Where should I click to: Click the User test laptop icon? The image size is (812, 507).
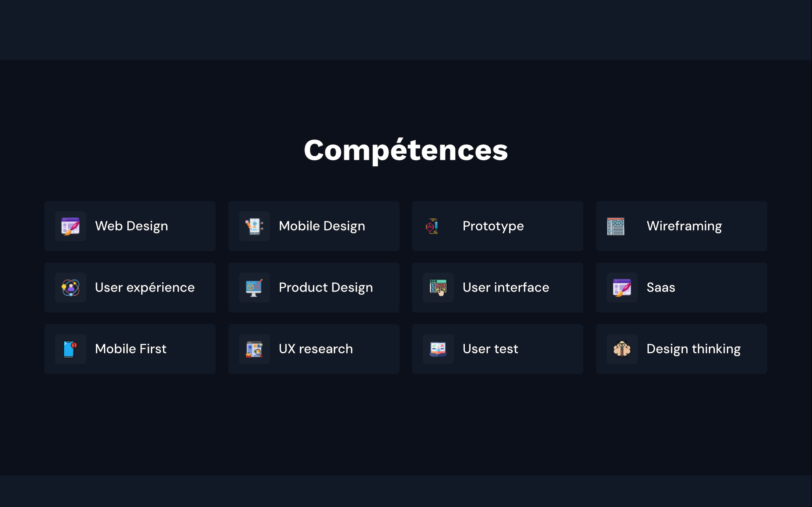click(438, 349)
